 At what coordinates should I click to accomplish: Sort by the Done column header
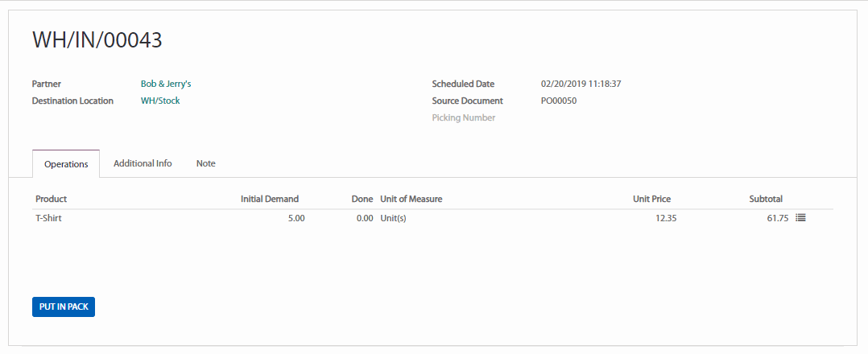click(x=362, y=199)
